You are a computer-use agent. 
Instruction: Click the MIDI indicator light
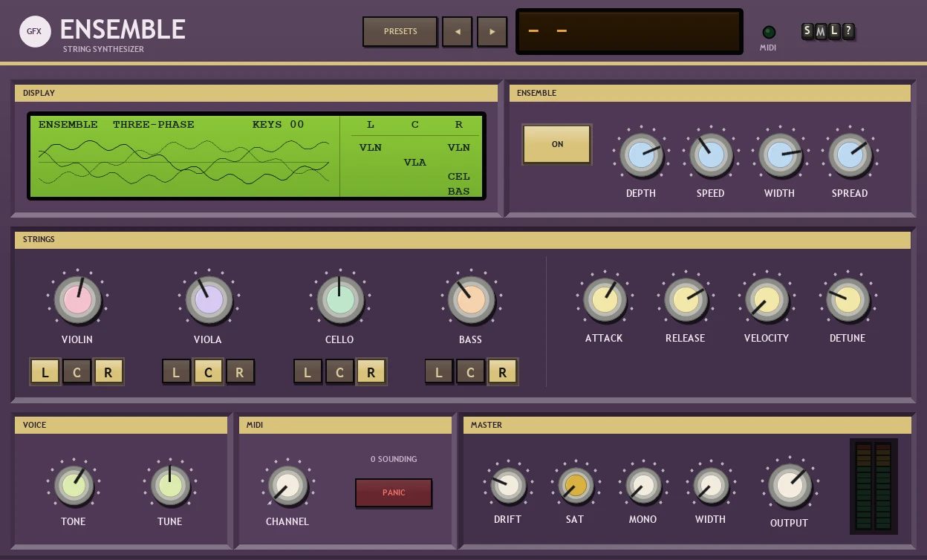point(769,32)
